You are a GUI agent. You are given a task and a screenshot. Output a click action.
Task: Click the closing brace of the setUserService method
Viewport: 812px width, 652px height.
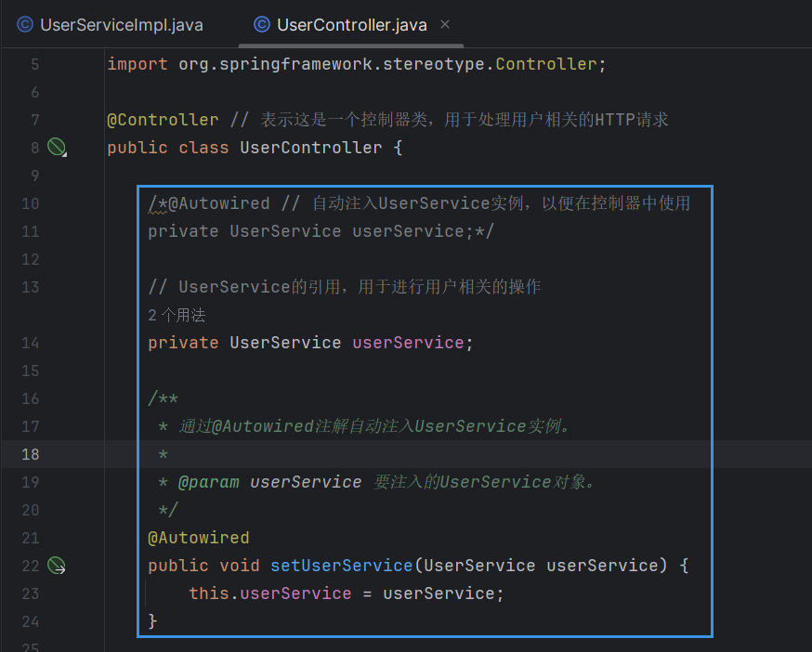tap(152, 621)
